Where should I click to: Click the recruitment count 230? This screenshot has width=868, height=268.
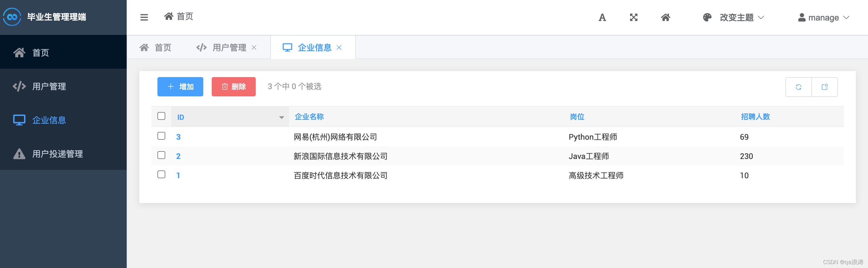coord(746,156)
